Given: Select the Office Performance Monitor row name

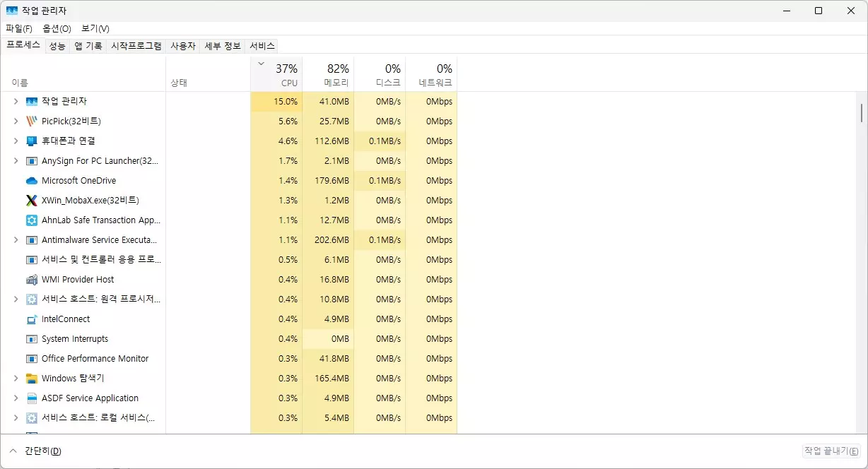Looking at the screenshot, I should [x=95, y=359].
